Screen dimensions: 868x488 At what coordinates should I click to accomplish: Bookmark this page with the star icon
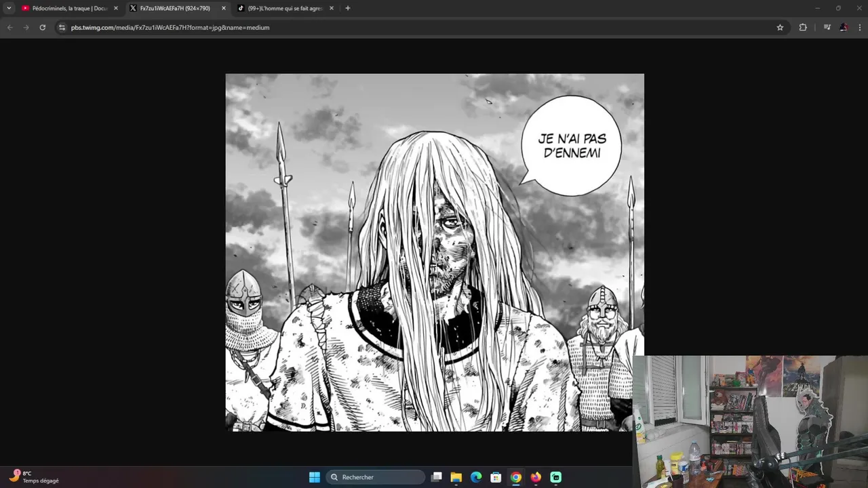780,27
